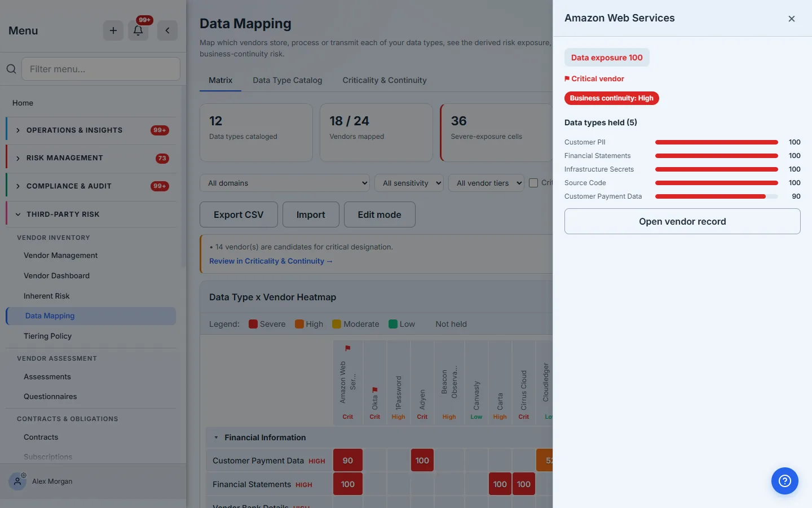
Task: Expand Risk Management section
Action: (x=91, y=158)
